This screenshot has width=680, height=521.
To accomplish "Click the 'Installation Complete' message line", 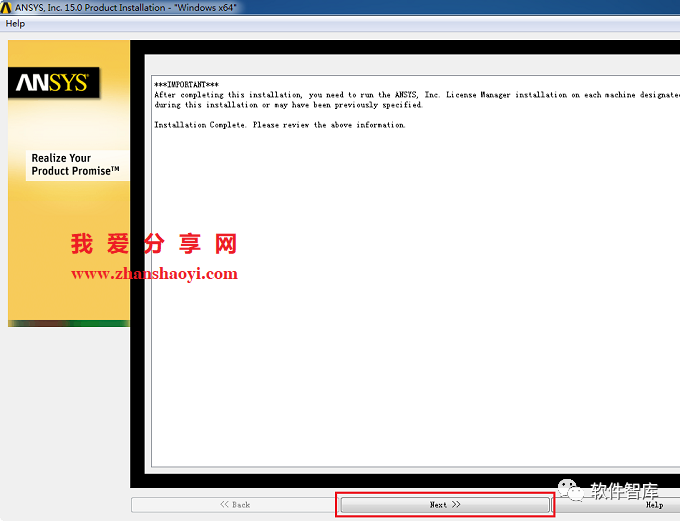I will click(x=280, y=125).
